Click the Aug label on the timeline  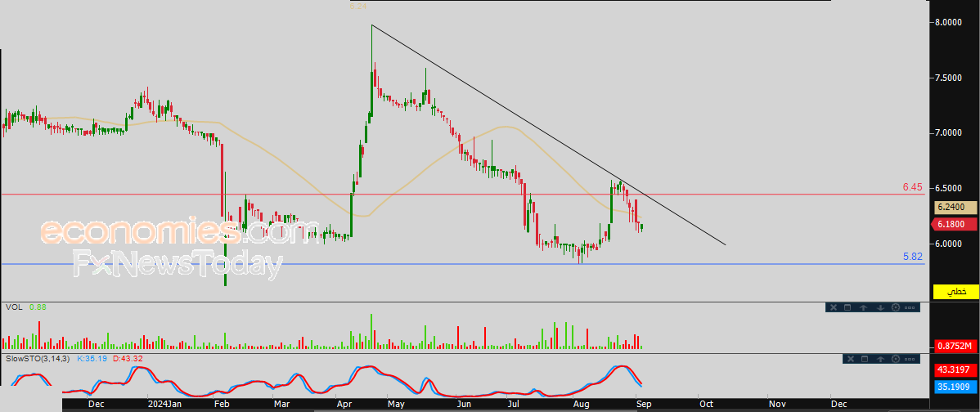click(x=582, y=405)
